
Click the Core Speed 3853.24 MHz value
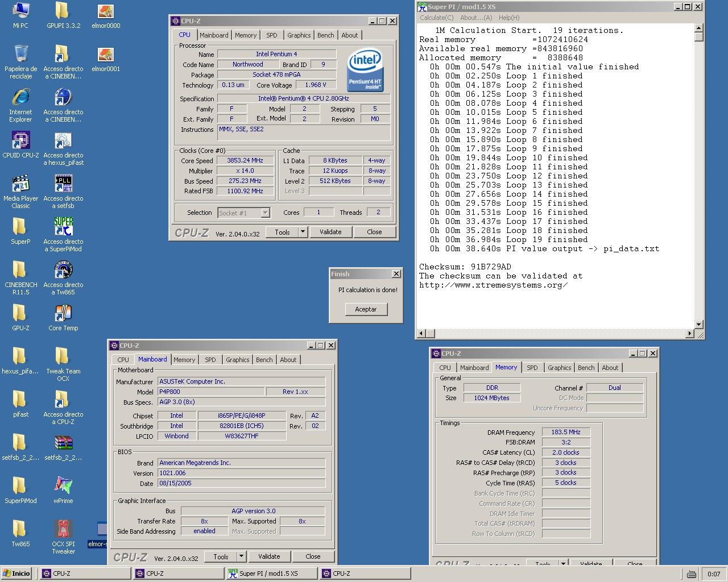[x=245, y=160]
